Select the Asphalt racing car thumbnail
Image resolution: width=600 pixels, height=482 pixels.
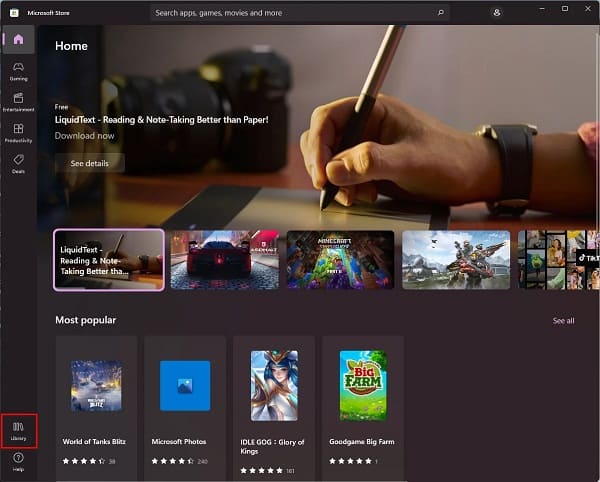coord(225,260)
